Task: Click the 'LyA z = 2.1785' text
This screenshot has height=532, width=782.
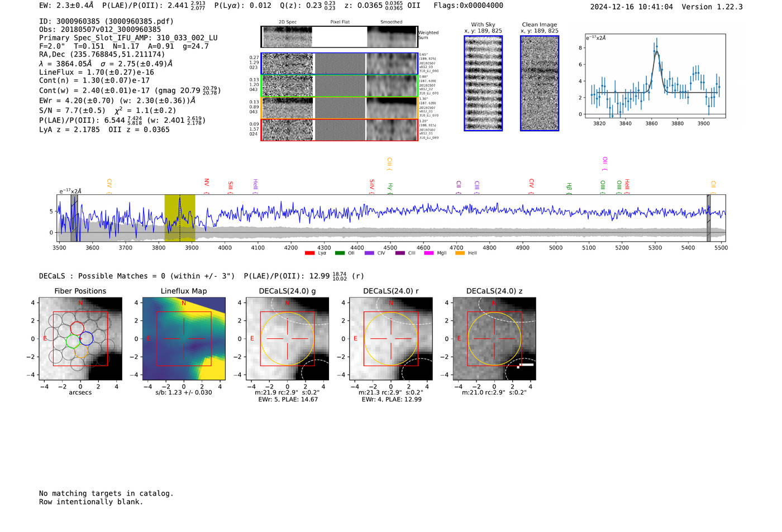Action: (x=69, y=130)
